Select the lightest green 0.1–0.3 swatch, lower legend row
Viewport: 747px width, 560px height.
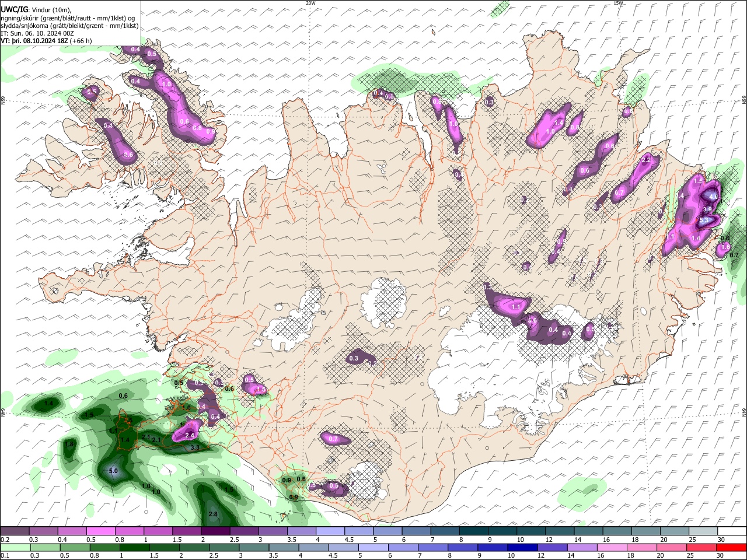15,547
